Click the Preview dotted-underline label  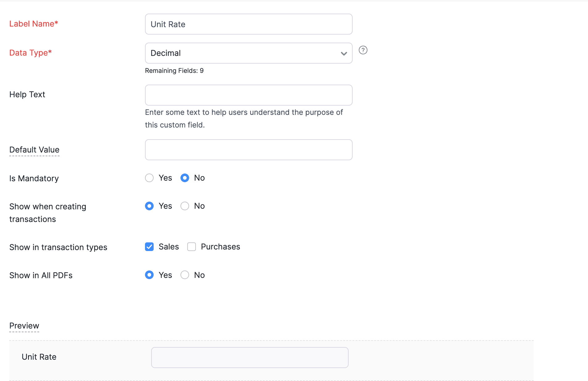pos(24,326)
